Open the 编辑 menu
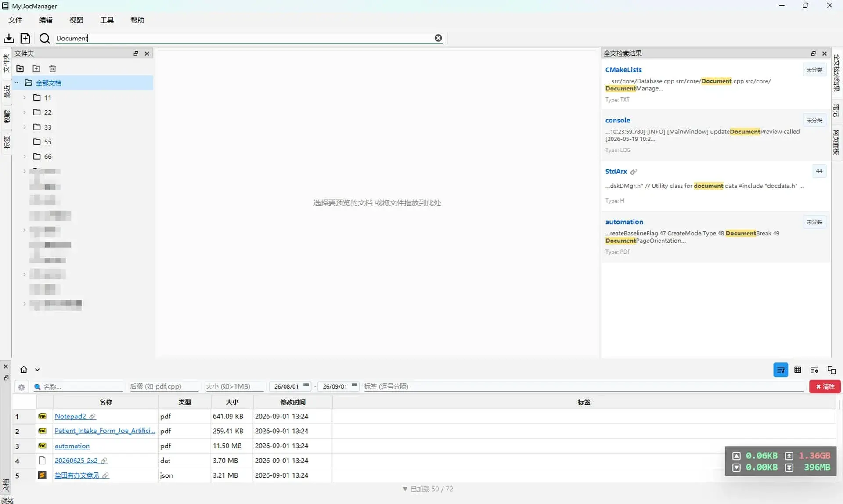 [x=46, y=20]
